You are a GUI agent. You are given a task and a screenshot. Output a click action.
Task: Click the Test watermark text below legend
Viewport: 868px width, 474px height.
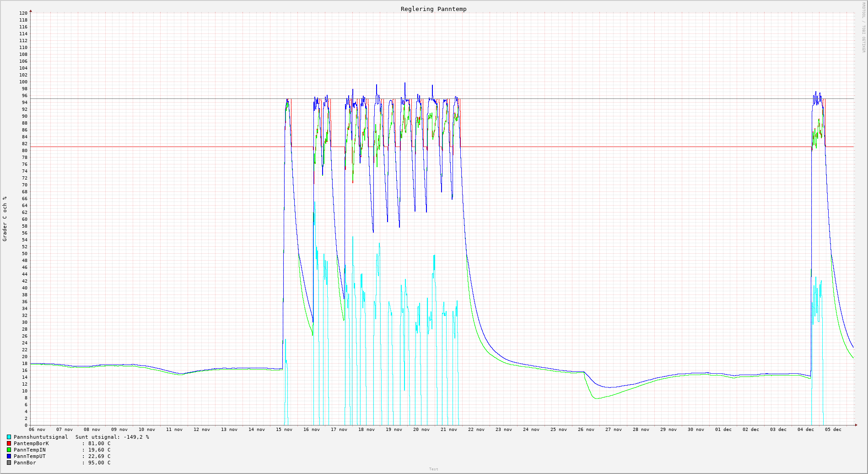[433, 469]
